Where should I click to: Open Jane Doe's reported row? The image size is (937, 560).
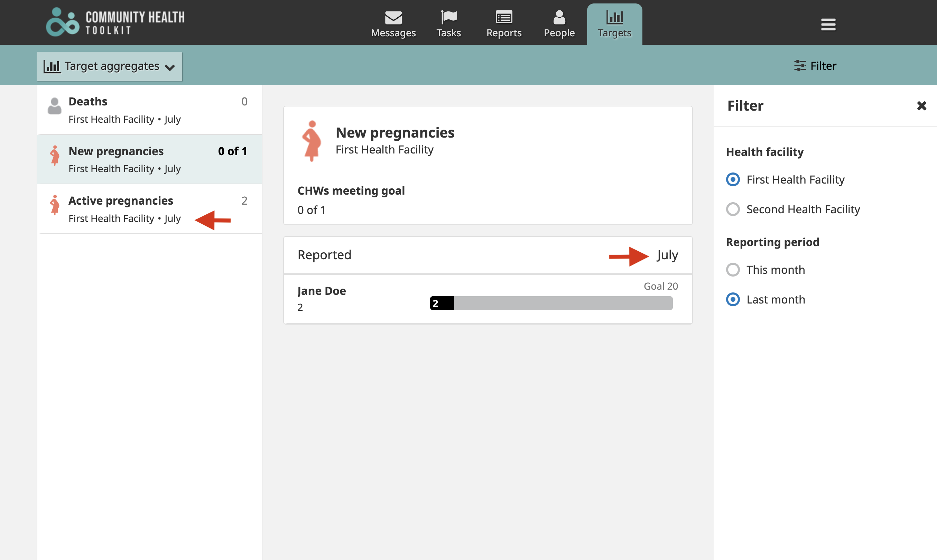click(x=488, y=299)
